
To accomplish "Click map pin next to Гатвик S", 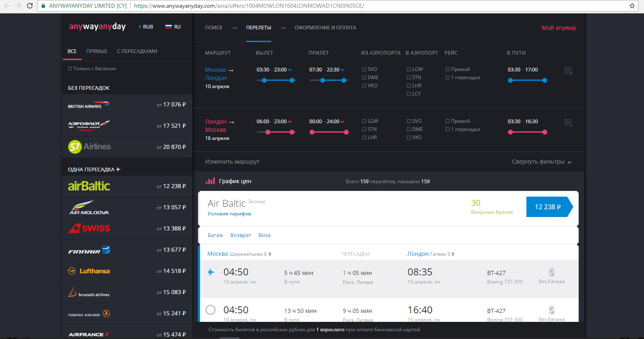I will 453,254.
